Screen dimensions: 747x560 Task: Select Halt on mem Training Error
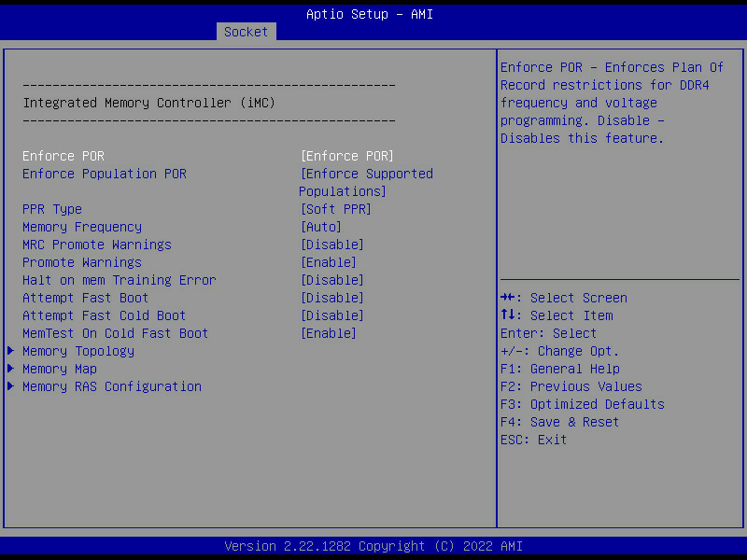point(120,280)
